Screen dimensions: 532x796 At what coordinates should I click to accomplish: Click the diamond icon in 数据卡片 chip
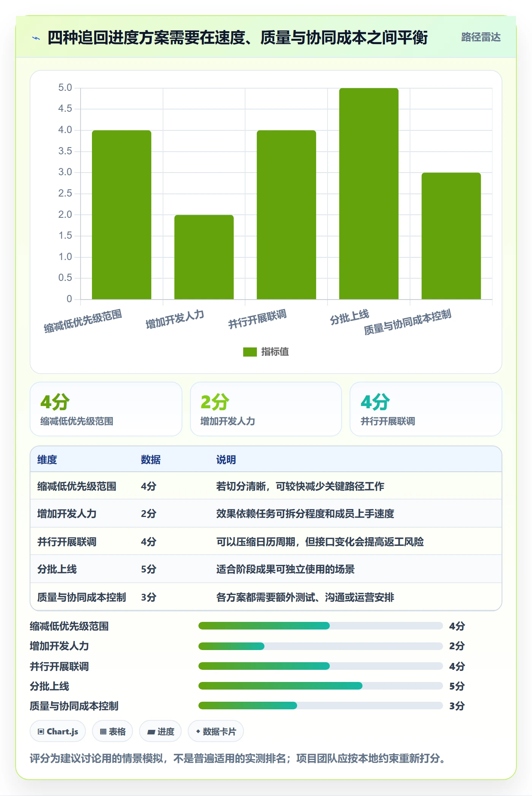pos(198,731)
